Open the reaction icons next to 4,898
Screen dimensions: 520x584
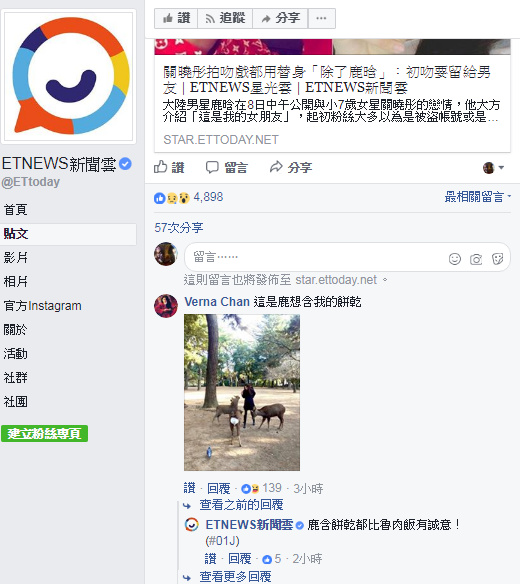[172, 198]
